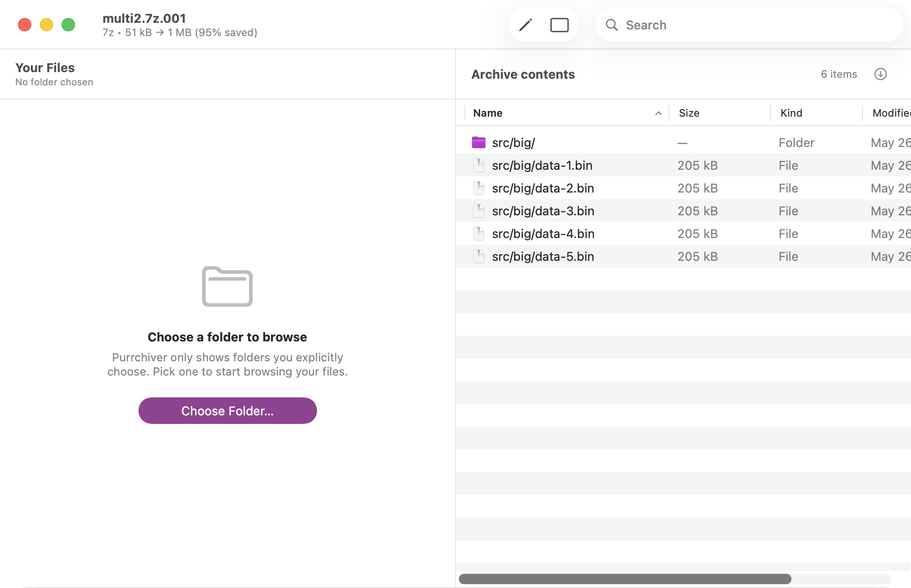911x588 pixels.
Task: Toggle the Name sort direction chevron
Action: point(659,113)
